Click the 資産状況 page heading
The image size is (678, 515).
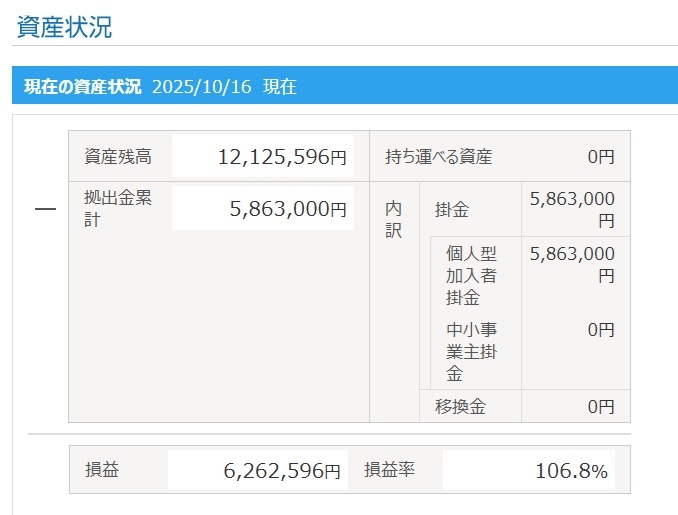pyautogui.click(x=64, y=27)
